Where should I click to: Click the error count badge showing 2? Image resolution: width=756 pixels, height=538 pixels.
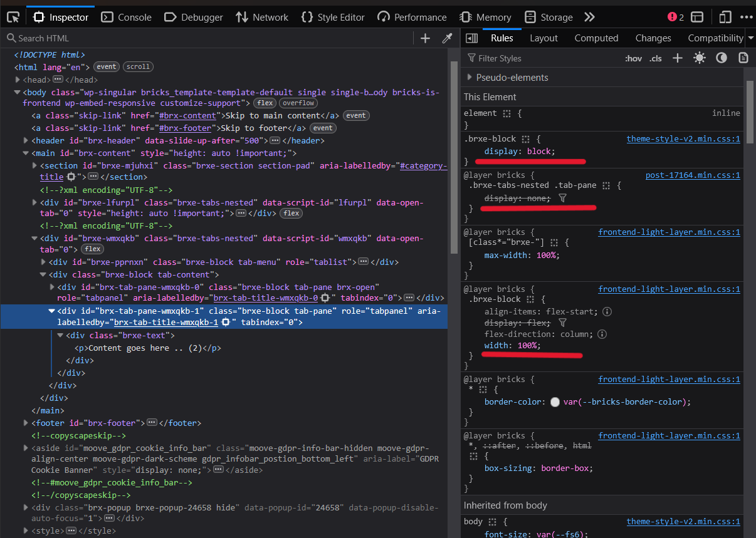[x=675, y=18]
